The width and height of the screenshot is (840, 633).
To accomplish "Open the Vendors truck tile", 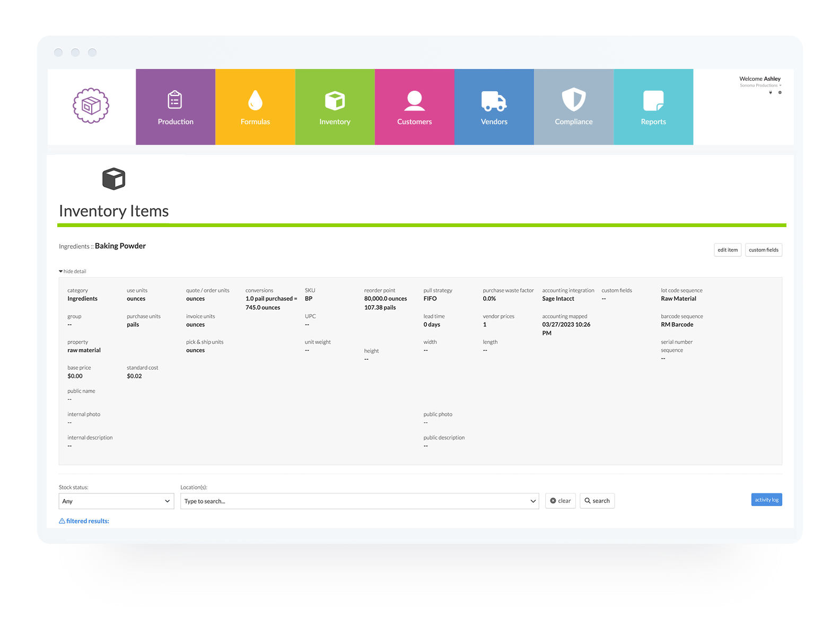I will coord(494,107).
